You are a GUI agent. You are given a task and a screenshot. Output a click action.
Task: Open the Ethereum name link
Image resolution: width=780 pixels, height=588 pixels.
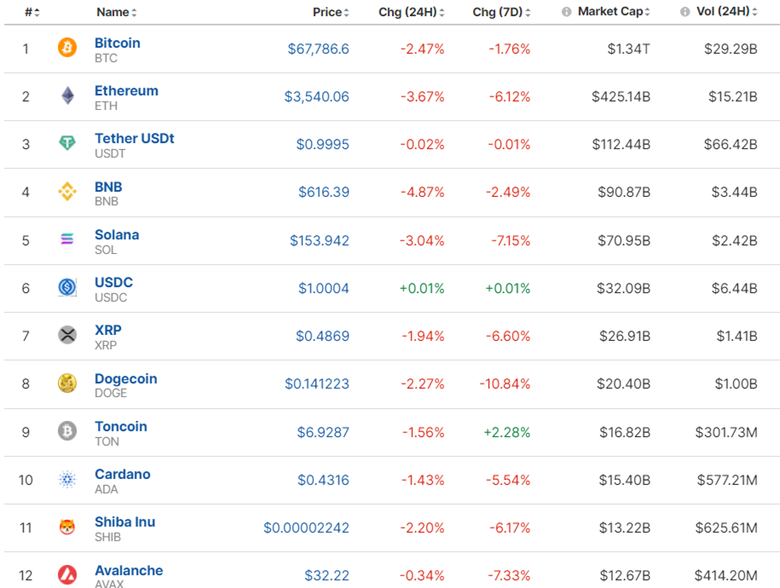click(126, 91)
